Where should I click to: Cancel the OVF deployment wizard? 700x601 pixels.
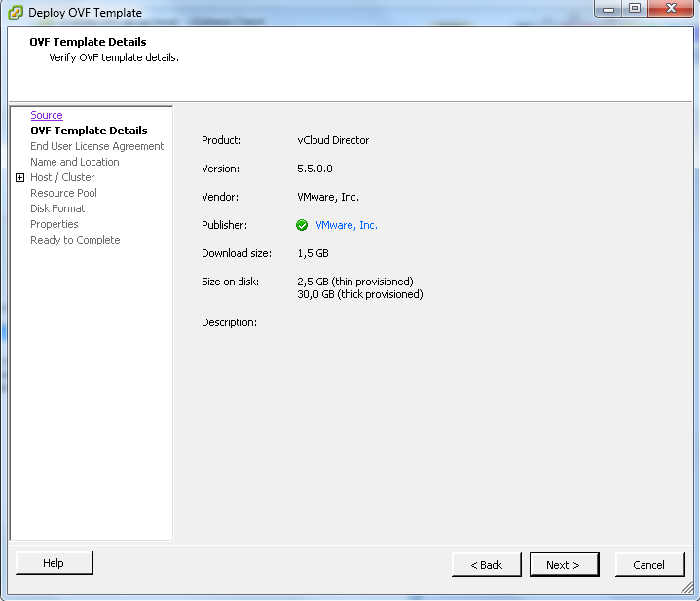coord(649,565)
